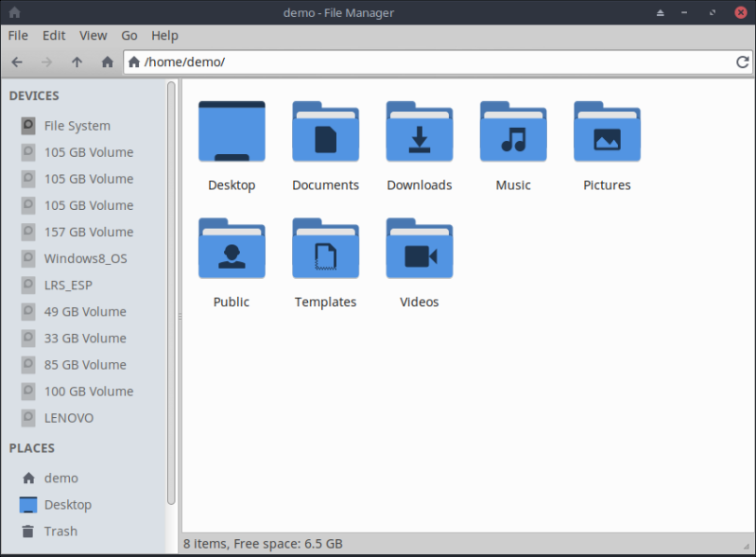This screenshot has width=756, height=557.
Task: Open the View menu
Action: coord(93,35)
